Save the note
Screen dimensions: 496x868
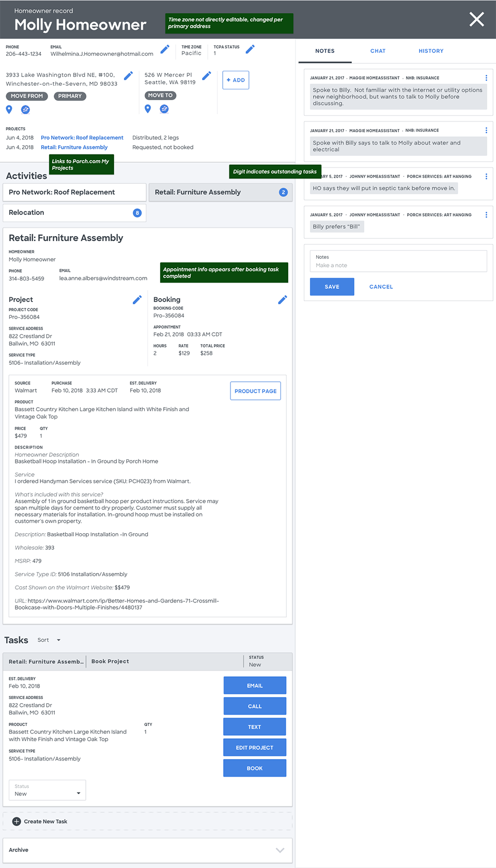tap(332, 287)
